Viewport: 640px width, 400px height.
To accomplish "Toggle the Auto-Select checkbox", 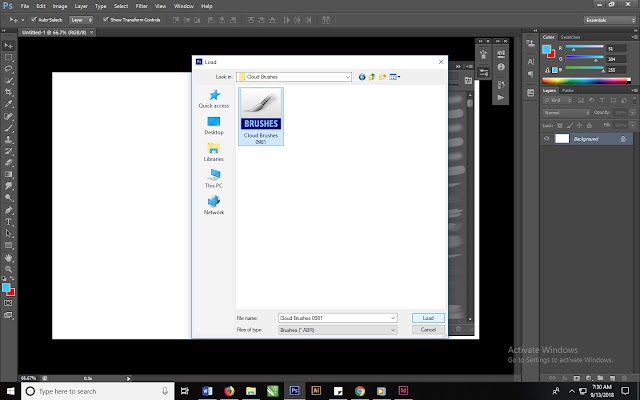I will pos(34,19).
